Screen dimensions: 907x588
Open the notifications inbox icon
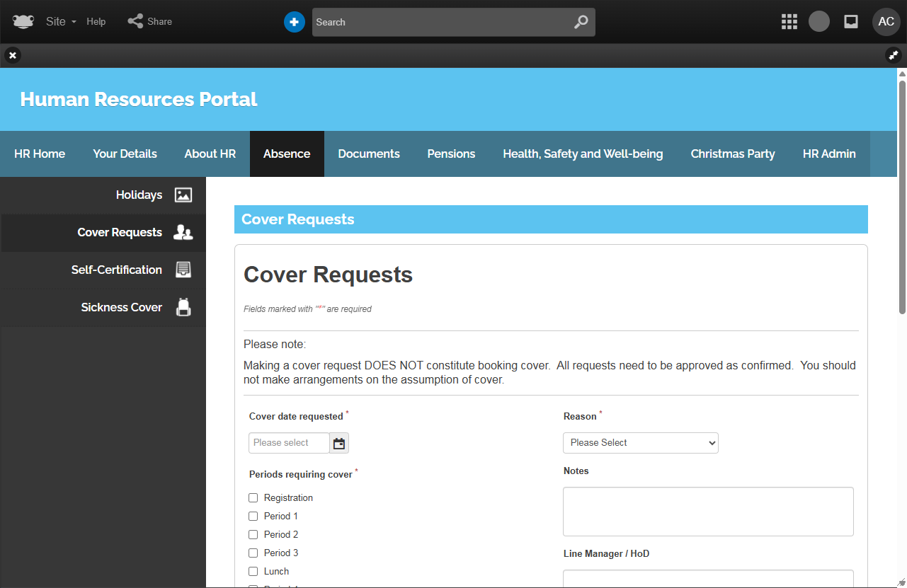tap(851, 22)
